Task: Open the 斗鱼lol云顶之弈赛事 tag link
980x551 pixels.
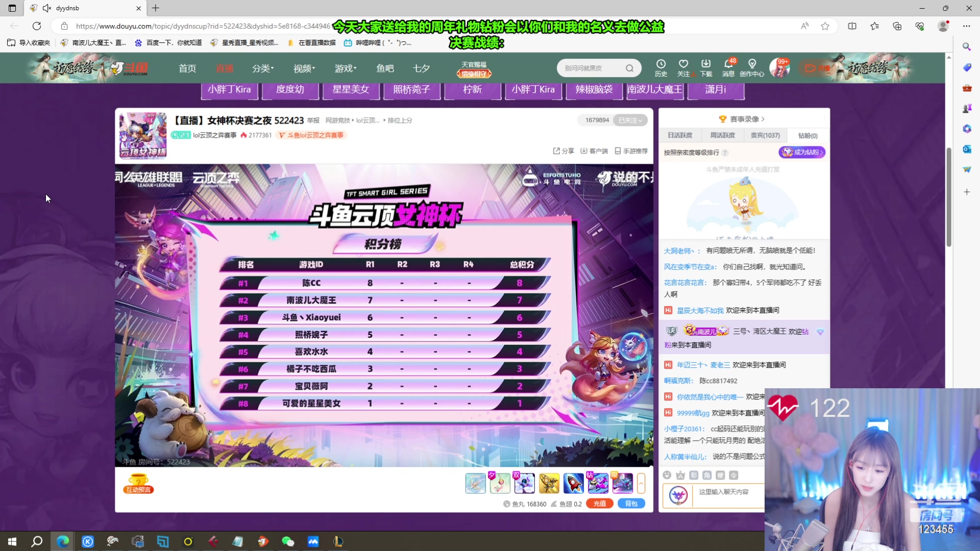Action: pyautogui.click(x=311, y=135)
